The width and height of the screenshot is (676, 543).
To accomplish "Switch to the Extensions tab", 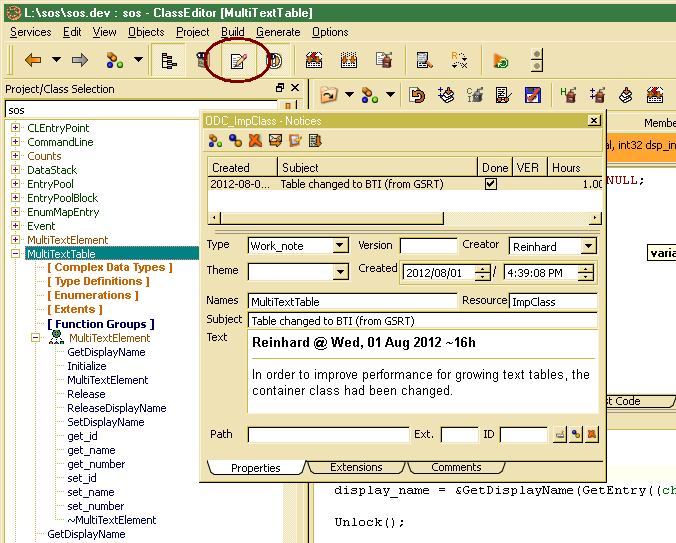I will point(356,467).
